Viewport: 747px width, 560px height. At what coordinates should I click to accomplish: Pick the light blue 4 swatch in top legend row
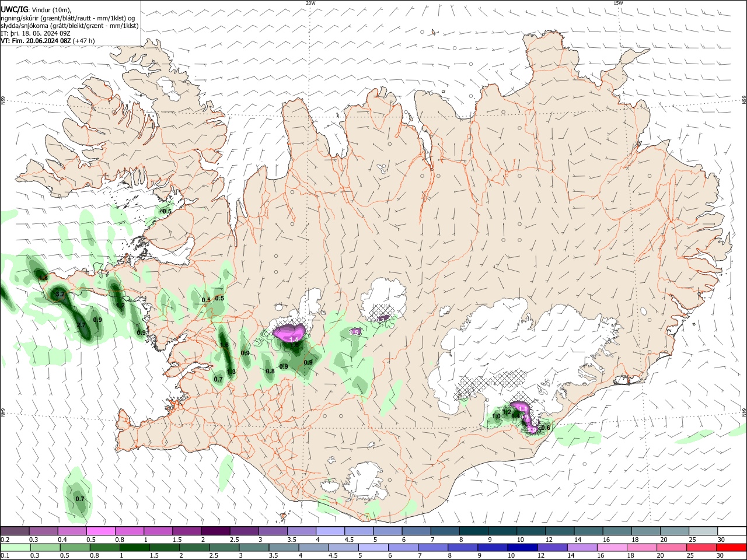(330, 531)
